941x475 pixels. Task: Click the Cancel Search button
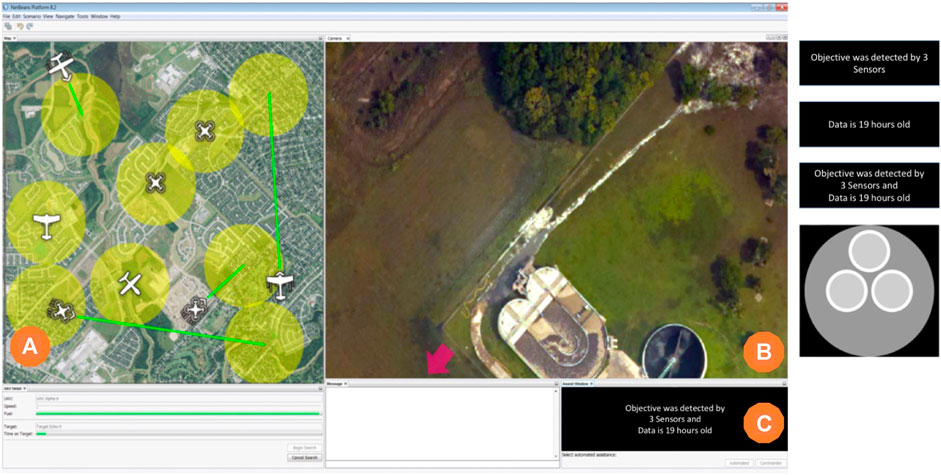305,458
